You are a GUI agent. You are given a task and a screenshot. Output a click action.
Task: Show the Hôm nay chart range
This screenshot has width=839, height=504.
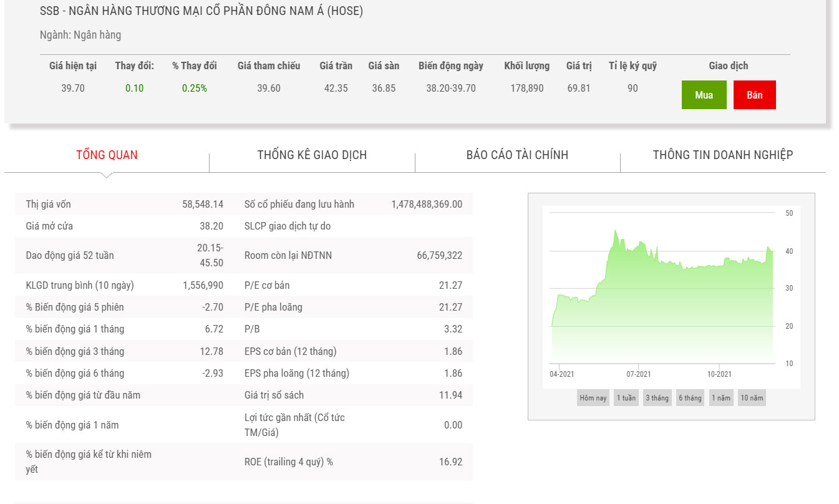(593, 398)
